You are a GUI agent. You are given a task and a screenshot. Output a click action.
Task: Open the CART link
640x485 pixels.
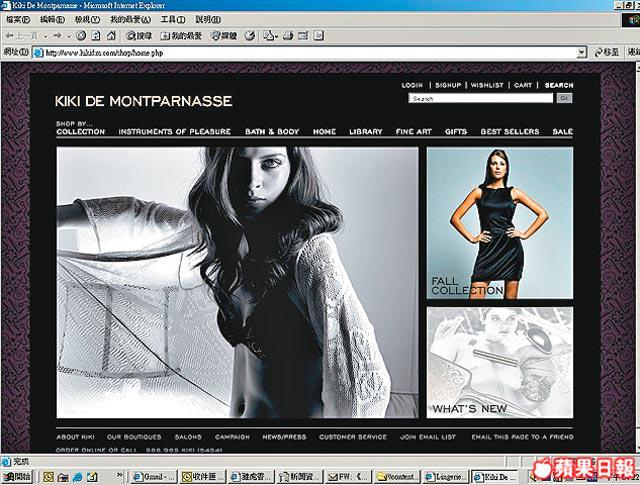pyautogui.click(x=523, y=85)
